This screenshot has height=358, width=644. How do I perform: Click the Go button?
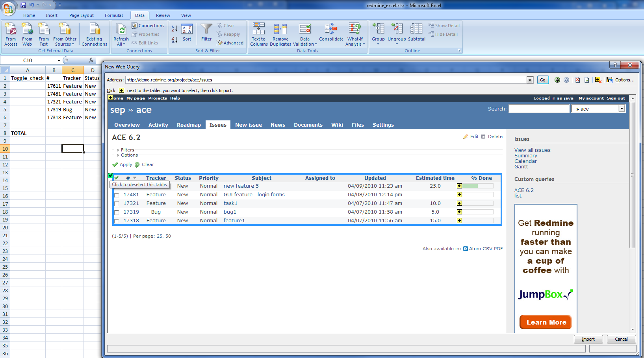point(543,80)
